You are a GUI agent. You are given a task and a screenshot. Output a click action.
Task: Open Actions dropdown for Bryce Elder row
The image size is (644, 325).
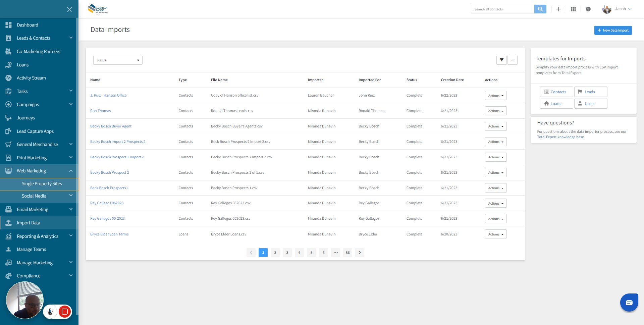click(x=496, y=234)
